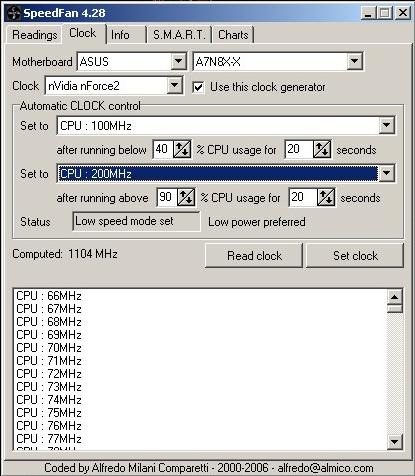Viewport: 415px width, 476px height.
Task: Click the 40 % CPU usage stepper arrows
Action: pos(182,149)
